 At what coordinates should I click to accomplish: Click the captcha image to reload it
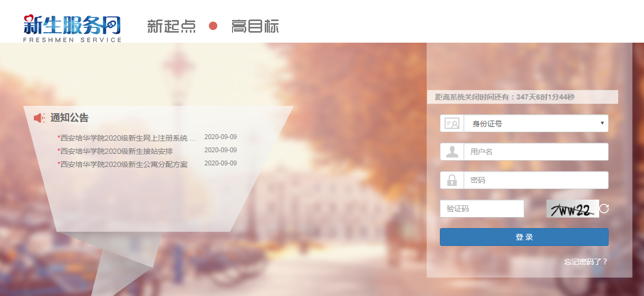tap(572, 209)
